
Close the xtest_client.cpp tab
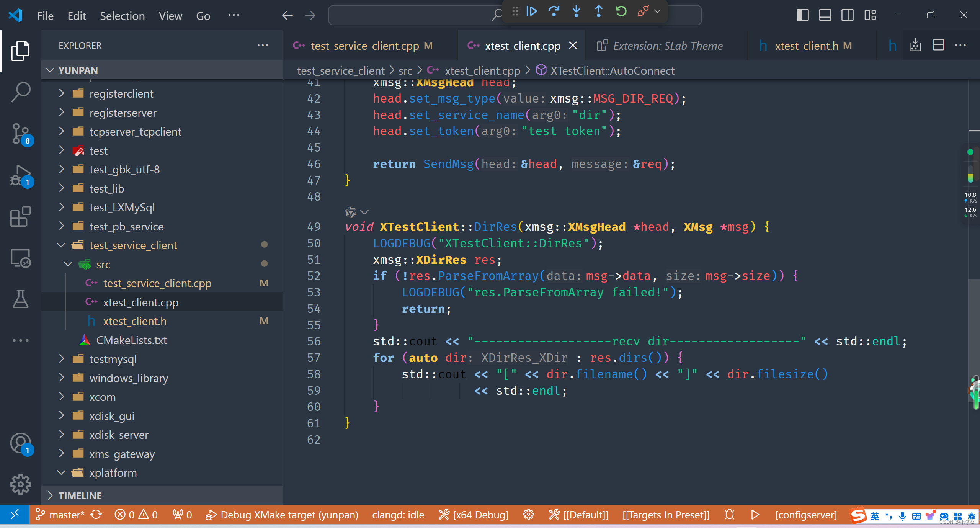[x=573, y=46]
